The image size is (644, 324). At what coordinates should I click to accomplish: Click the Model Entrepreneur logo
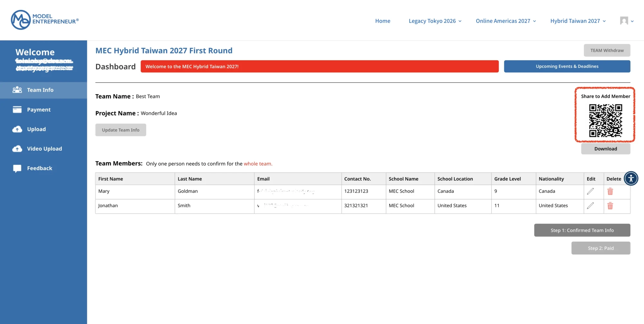(45, 20)
